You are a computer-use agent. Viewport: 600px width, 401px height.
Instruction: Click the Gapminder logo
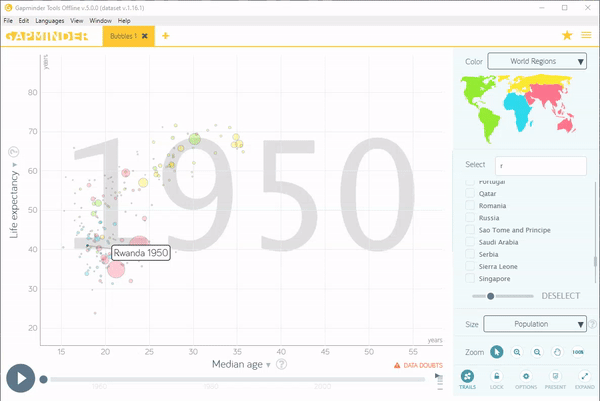(x=47, y=36)
